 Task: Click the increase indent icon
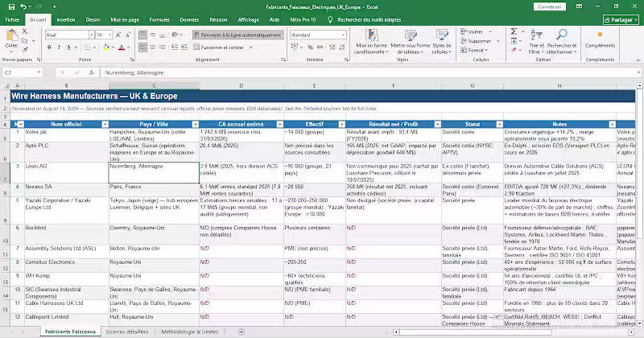[184, 47]
